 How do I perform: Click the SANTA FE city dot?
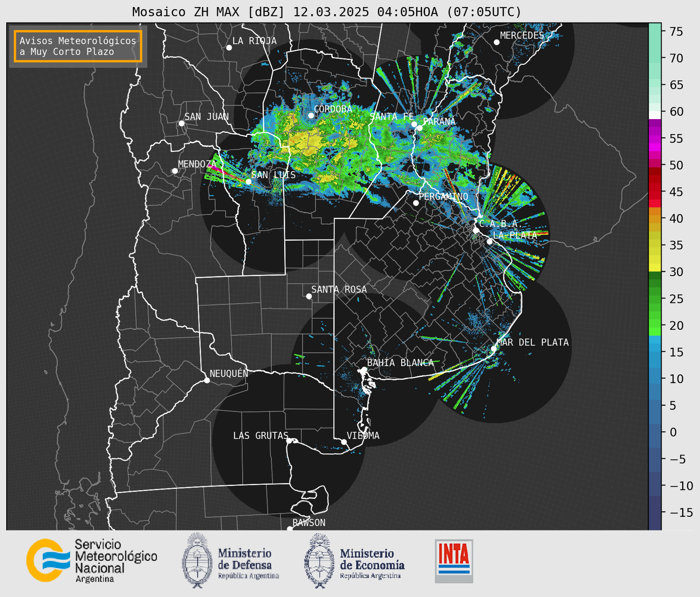coord(414,124)
